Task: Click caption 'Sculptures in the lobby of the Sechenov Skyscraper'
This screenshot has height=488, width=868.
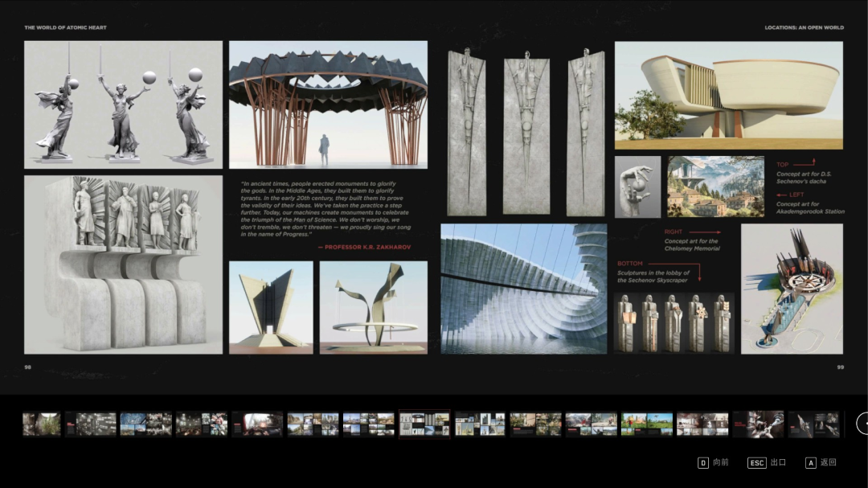Action: coord(653,277)
